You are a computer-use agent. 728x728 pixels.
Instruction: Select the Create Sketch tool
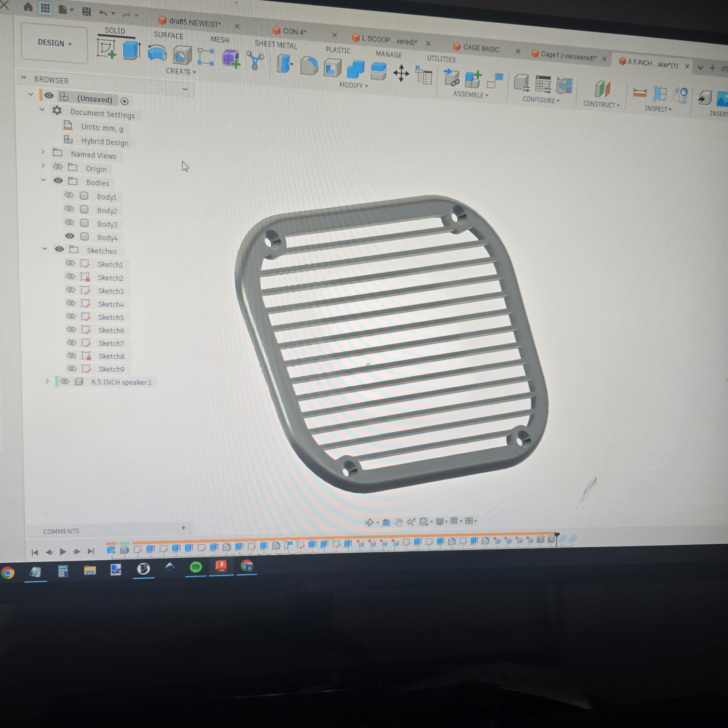click(x=106, y=48)
